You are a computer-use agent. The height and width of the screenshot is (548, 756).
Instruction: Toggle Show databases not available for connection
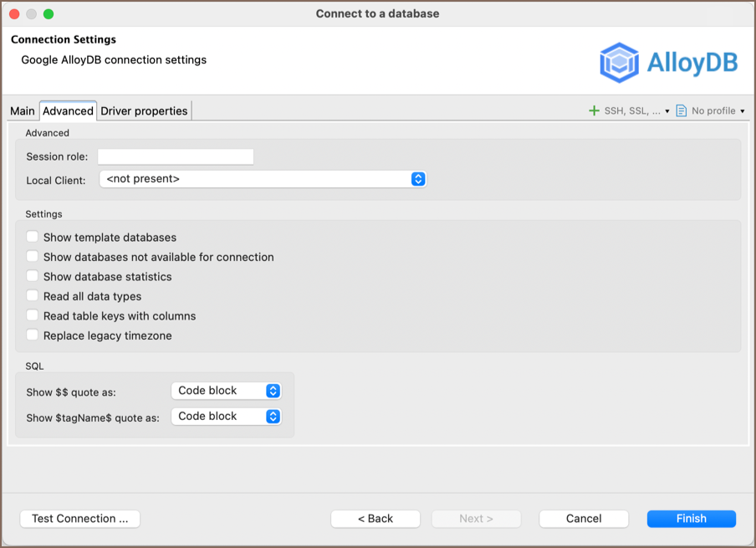(33, 257)
